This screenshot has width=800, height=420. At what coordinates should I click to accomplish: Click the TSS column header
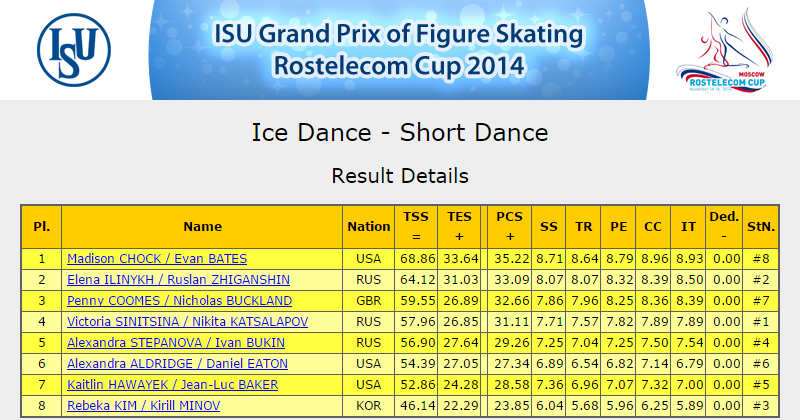[x=416, y=227]
